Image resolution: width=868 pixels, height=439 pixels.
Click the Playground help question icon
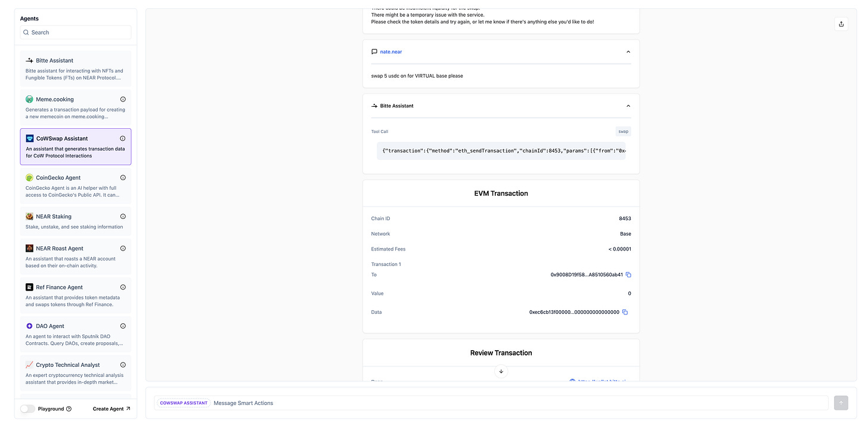(69, 409)
